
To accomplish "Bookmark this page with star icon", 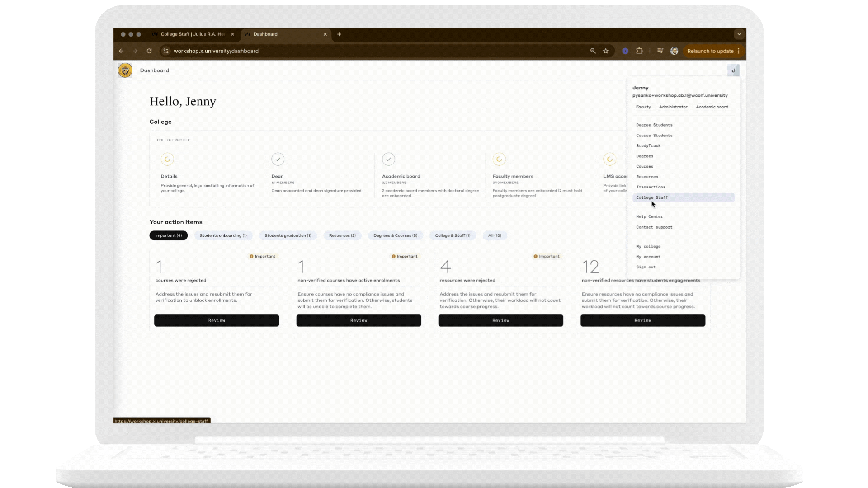I will [606, 51].
